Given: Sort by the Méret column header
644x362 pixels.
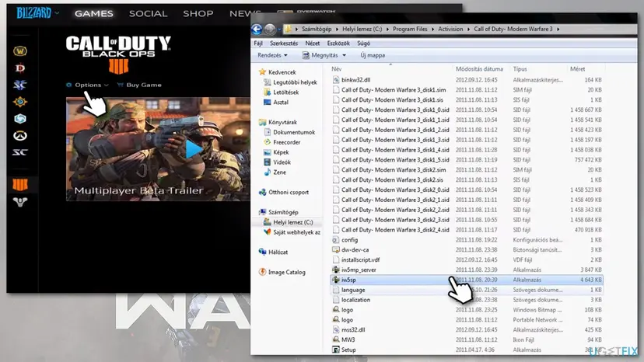Looking at the screenshot, I should coord(577,69).
